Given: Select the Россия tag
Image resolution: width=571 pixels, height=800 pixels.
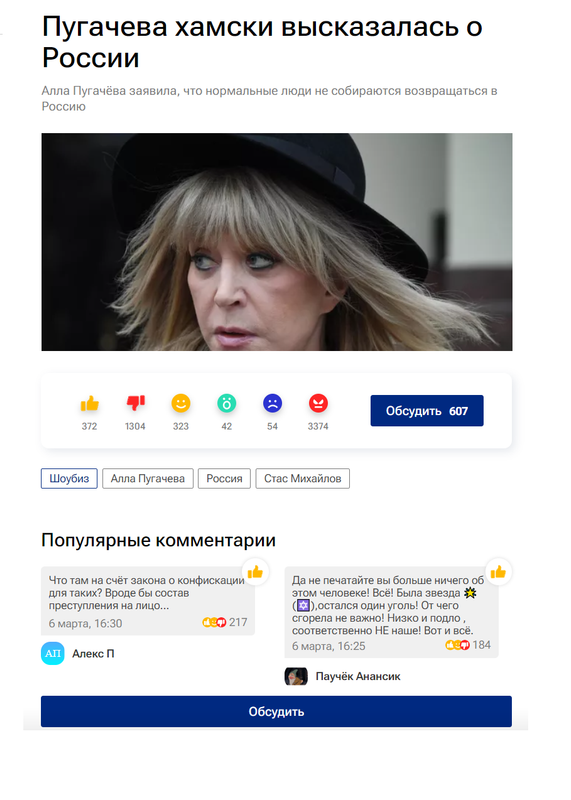Looking at the screenshot, I should click(224, 479).
